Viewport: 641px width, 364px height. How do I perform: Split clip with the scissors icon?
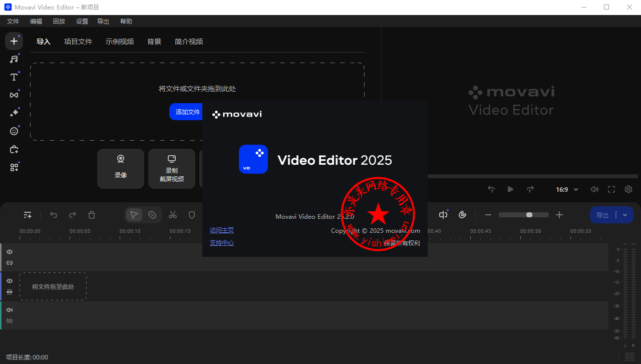173,215
